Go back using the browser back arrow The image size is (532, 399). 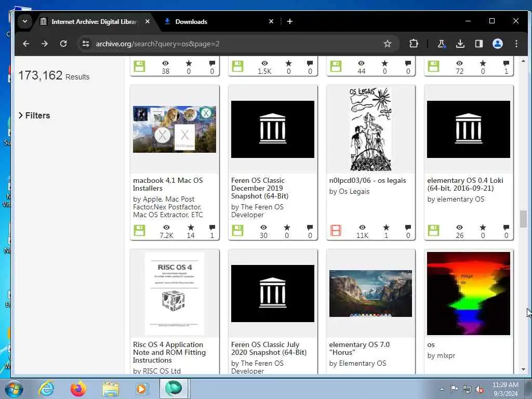click(x=26, y=44)
